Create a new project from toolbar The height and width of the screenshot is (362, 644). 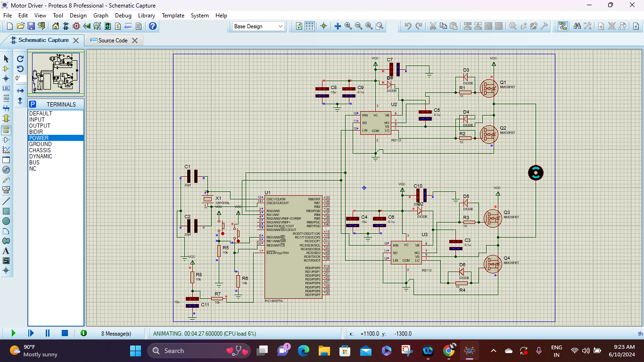click(10, 26)
